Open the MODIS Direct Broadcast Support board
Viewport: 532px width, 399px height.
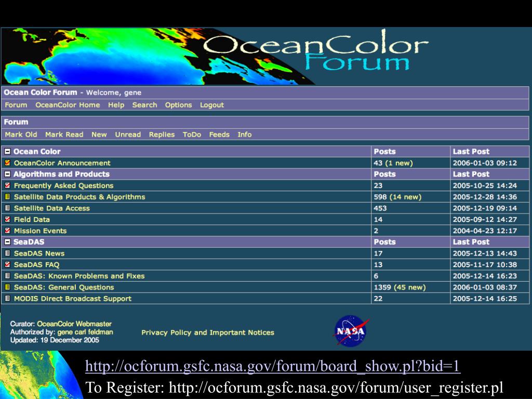point(73,299)
